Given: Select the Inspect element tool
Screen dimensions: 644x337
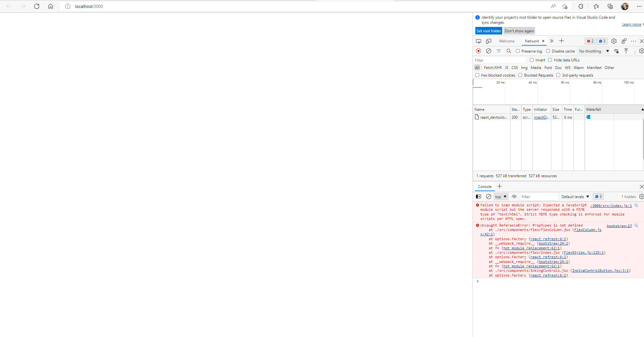Looking at the screenshot, I should pos(478,41).
